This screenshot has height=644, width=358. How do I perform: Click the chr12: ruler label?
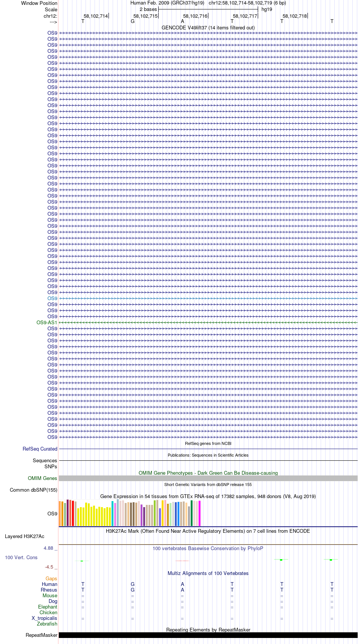(x=50, y=16)
